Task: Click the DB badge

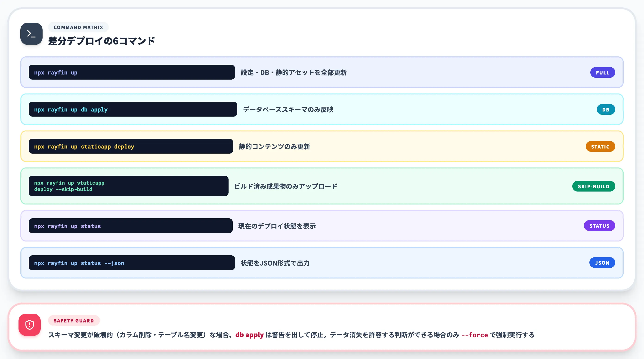Action: click(606, 109)
